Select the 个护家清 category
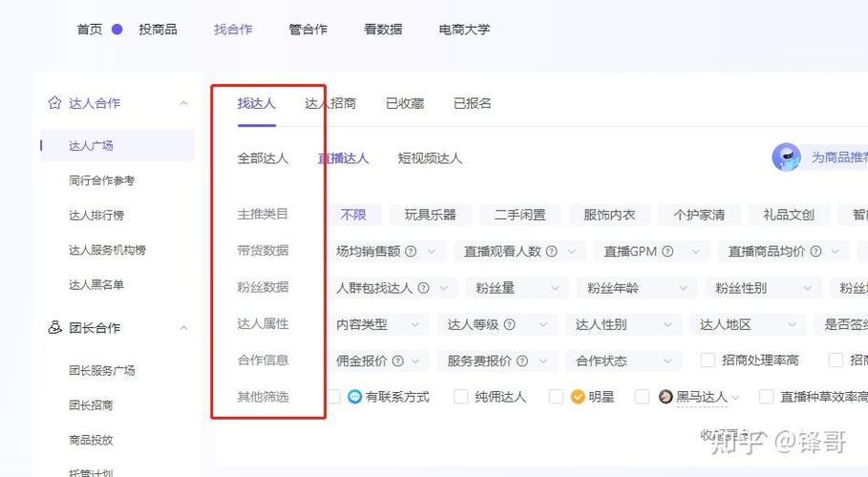 click(699, 215)
